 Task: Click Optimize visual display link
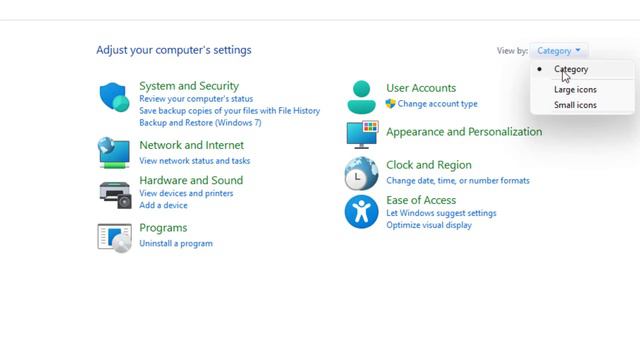[429, 225]
